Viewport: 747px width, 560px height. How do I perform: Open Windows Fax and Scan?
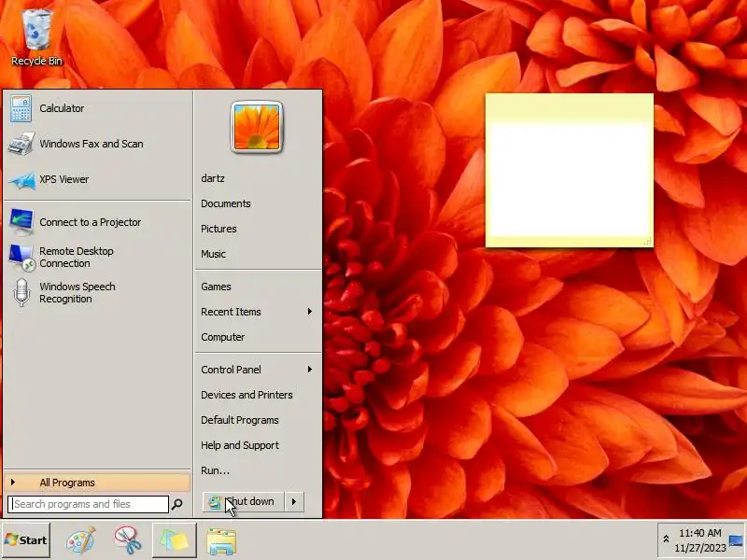click(97, 144)
